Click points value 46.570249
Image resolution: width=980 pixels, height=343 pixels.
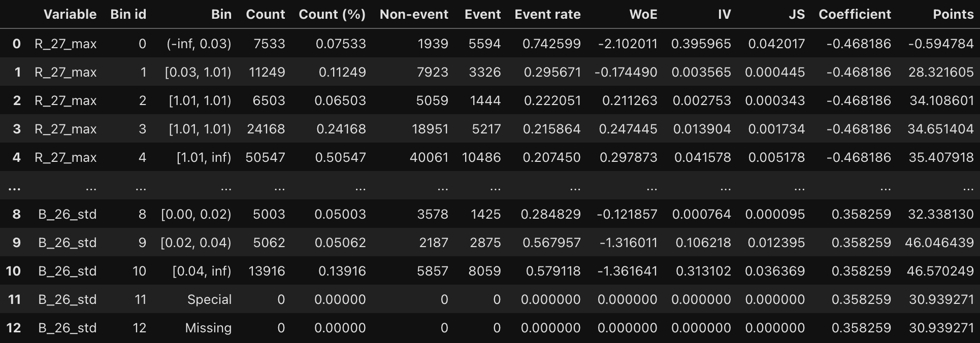940,271
